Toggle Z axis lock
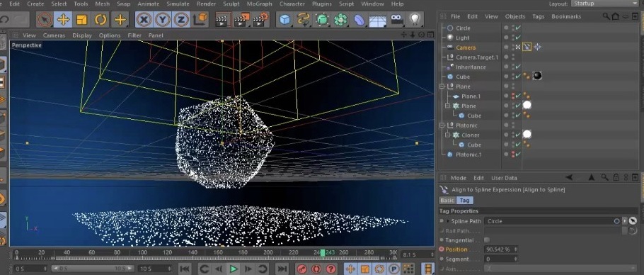The image size is (644, 275). point(181,19)
